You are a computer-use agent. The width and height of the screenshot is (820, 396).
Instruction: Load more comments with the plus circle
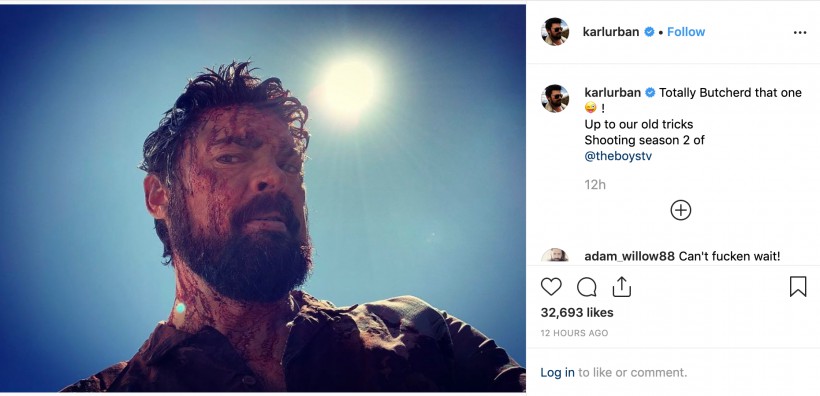tap(680, 210)
